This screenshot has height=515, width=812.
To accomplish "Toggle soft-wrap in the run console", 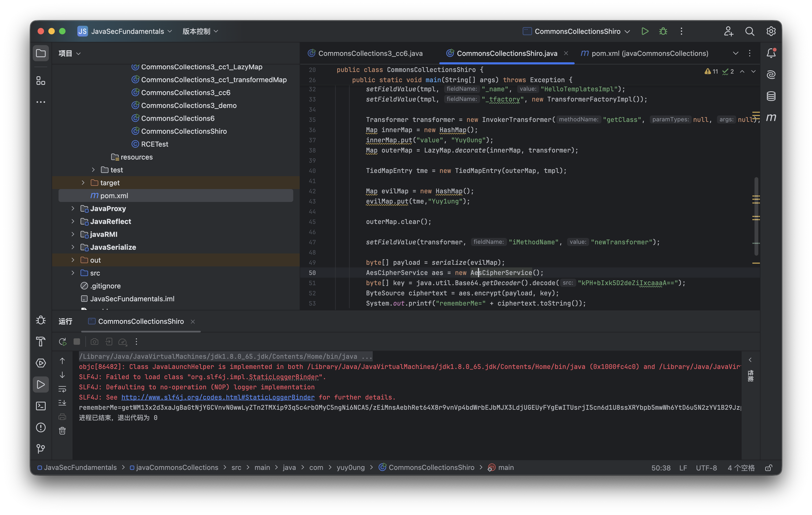I will pyautogui.click(x=62, y=389).
